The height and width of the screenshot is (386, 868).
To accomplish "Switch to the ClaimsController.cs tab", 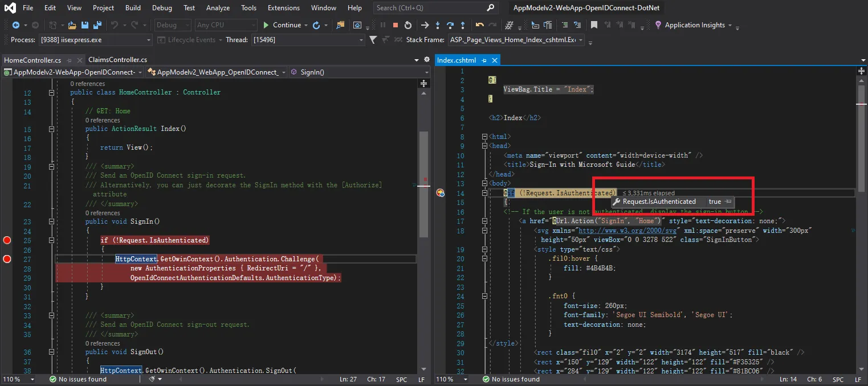I will pyautogui.click(x=117, y=60).
